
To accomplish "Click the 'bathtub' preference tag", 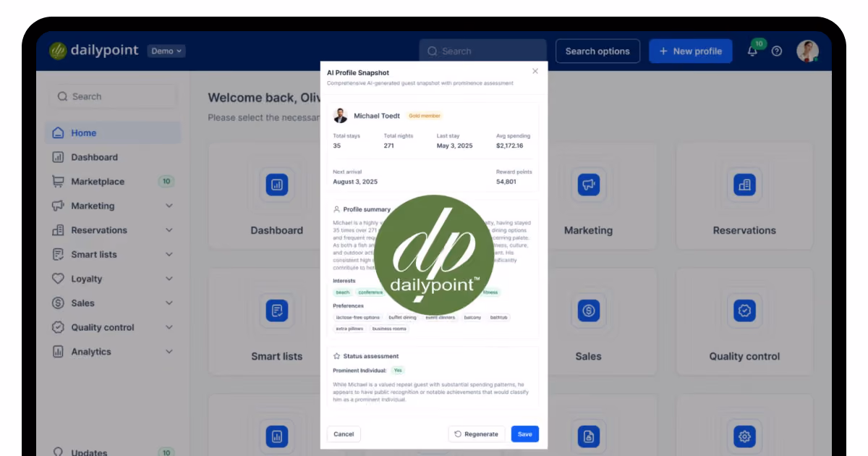I will click(x=498, y=317).
